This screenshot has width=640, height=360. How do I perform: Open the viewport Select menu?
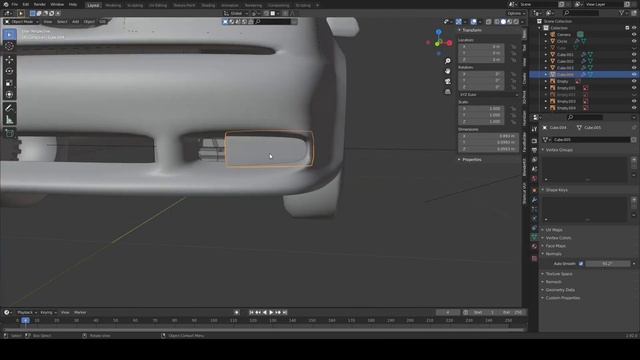tap(62, 22)
